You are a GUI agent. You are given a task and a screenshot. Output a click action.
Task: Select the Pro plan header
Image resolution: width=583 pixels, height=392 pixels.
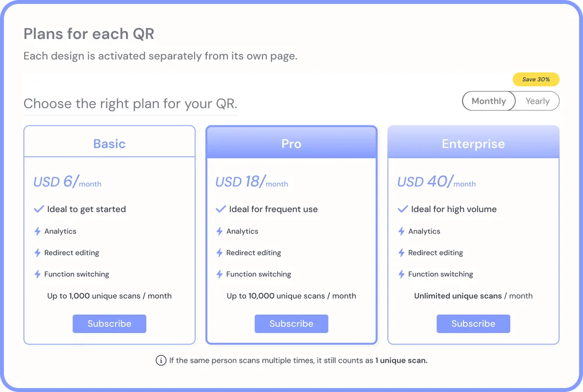(x=291, y=144)
